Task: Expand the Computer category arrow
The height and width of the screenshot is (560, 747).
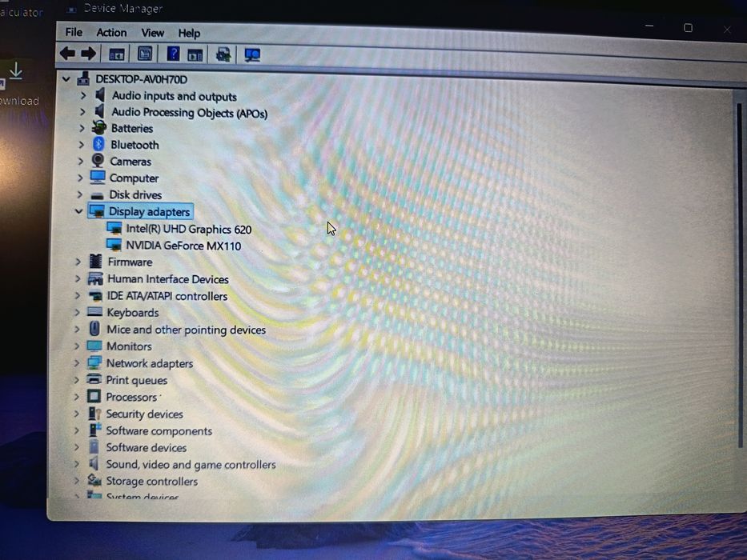Action: pyautogui.click(x=81, y=178)
